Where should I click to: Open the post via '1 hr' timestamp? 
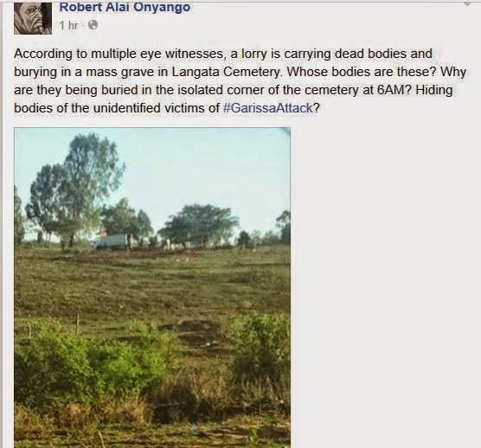click(x=68, y=25)
